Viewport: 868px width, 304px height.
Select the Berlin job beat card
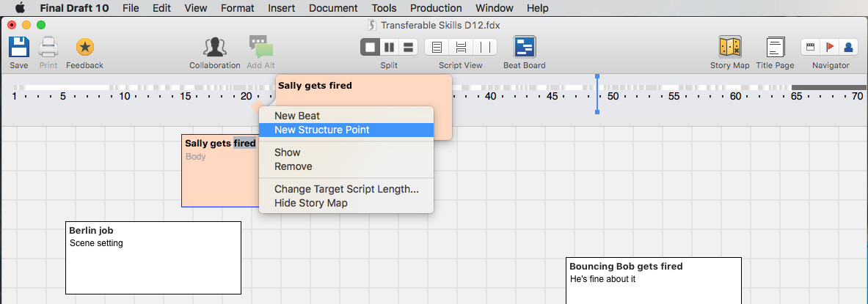(153, 258)
